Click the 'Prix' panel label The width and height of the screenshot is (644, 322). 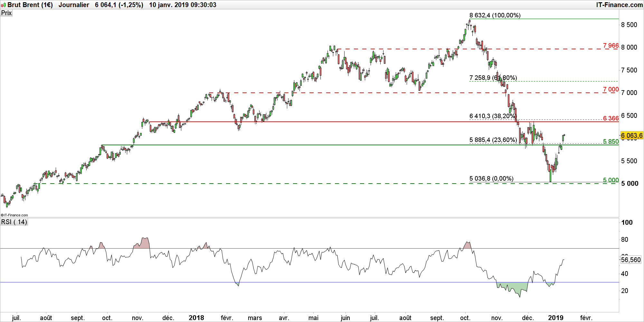click(6, 13)
